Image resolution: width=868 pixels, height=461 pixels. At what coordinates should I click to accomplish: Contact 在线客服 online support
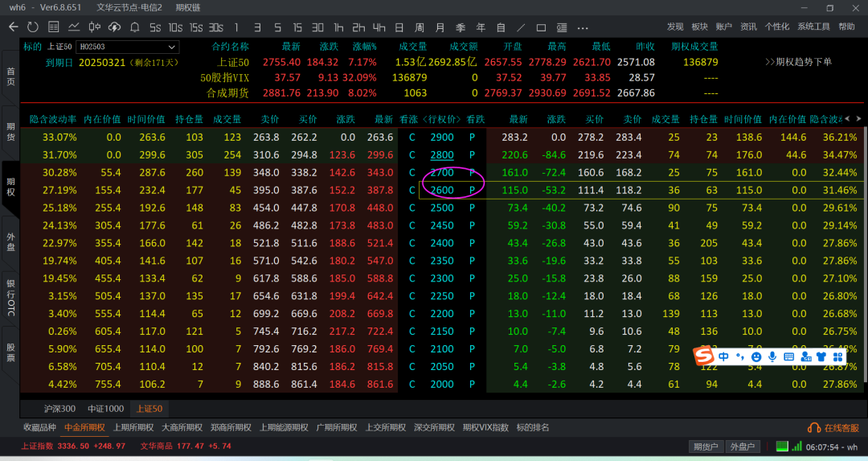tap(834, 427)
